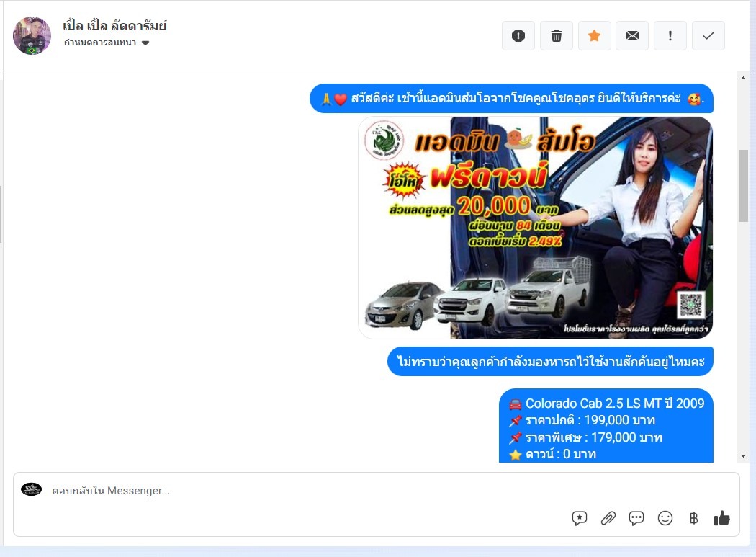
Task: Open the กำหนดการสนทนา dropdown
Action: (x=107, y=43)
